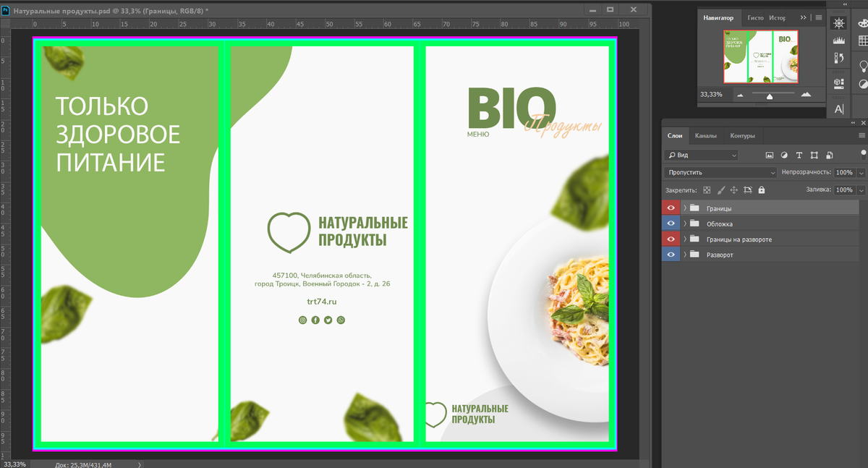Viewport: 868px width, 468px height.
Task: Filter layers by pixel layers icon
Action: (770, 155)
